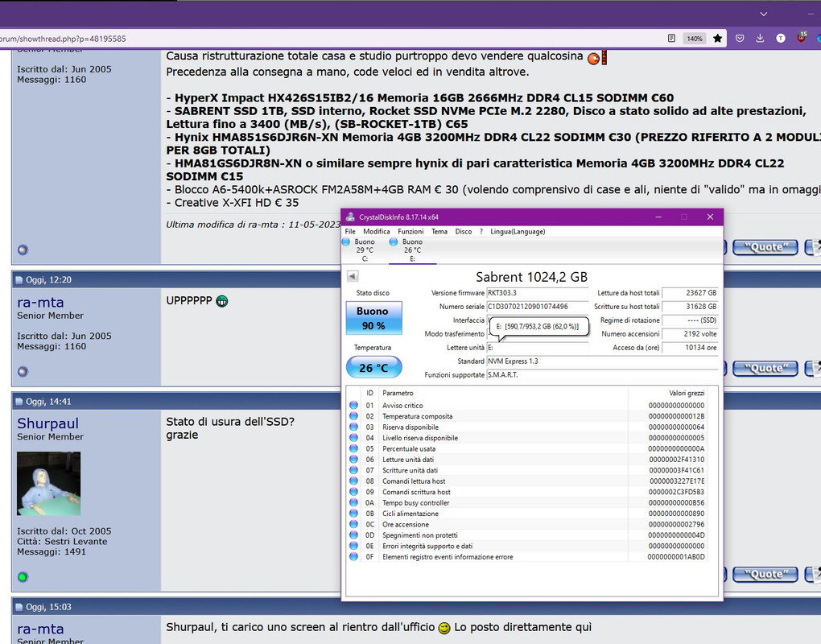The image size is (821, 644).
Task: Select the Riserva disponibile attribute row
Action: pos(527,427)
